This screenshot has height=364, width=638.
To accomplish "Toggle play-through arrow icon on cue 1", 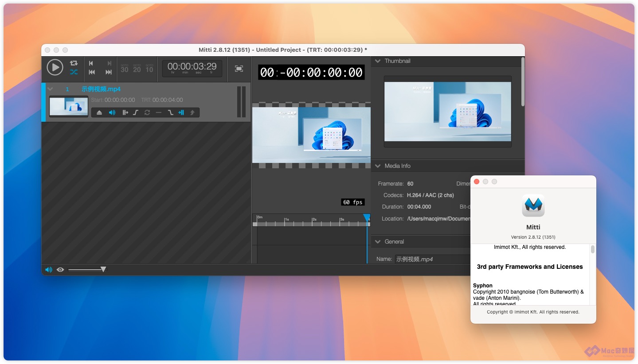I will pos(125,113).
